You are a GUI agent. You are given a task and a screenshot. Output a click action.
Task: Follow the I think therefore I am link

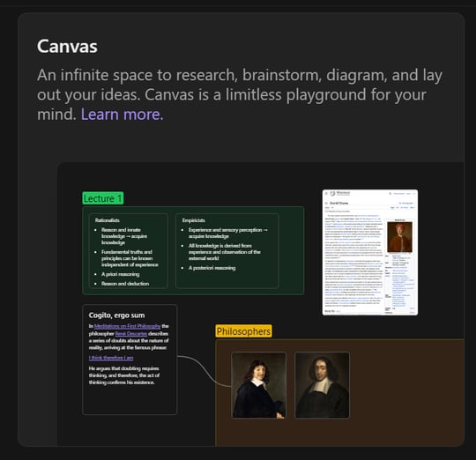[111, 358]
